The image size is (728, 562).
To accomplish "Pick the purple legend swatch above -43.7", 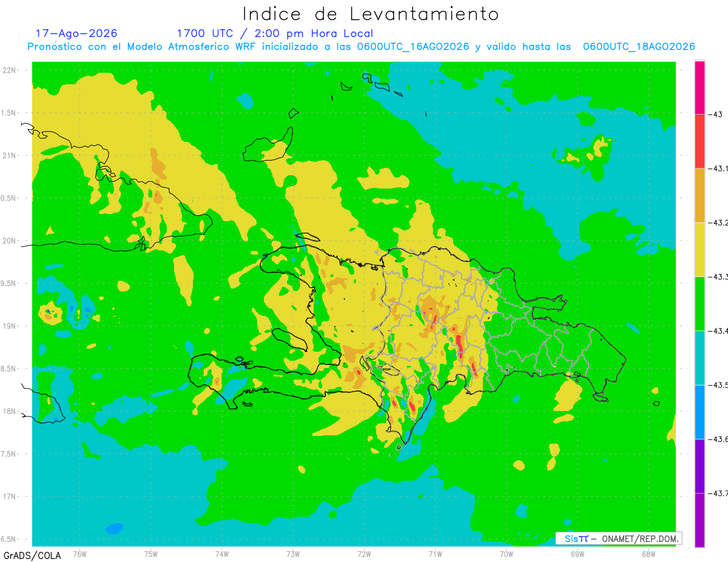I will coord(699,466).
